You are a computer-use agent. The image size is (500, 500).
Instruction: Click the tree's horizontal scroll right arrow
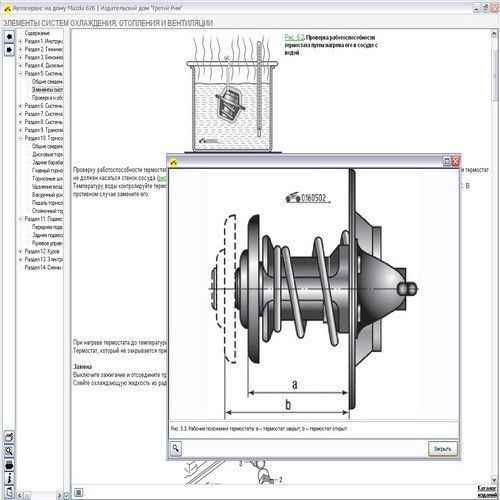tap(59, 495)
